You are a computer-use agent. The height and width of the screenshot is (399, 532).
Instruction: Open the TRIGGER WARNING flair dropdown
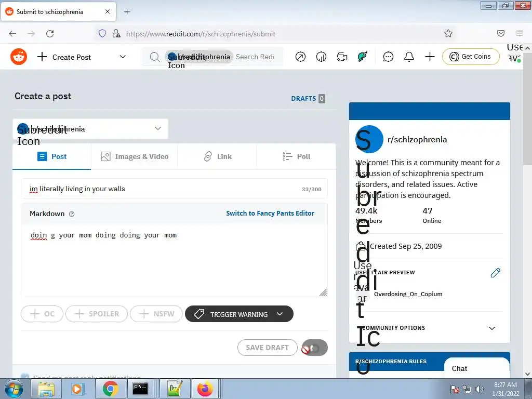[239, 314]
